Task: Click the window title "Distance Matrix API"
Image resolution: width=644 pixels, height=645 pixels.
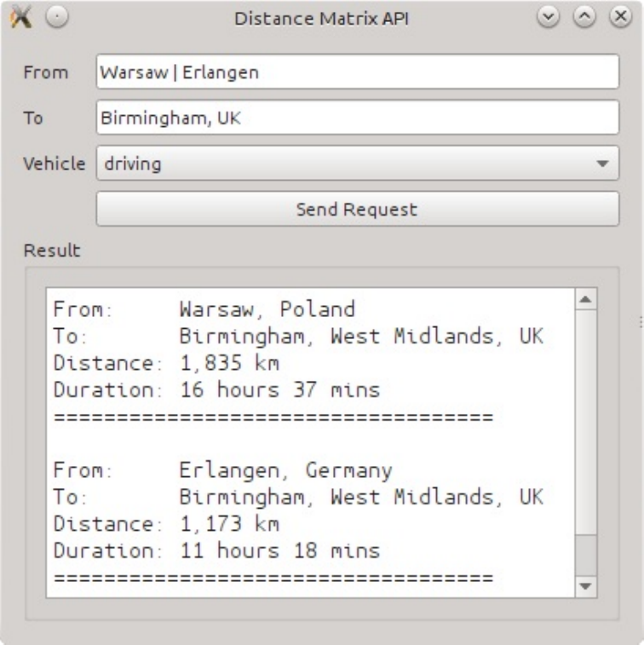Action: click(x=322, y=19)
